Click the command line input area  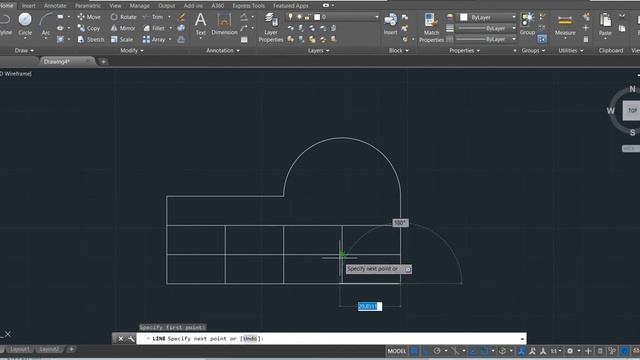click(x=331, y=339)
